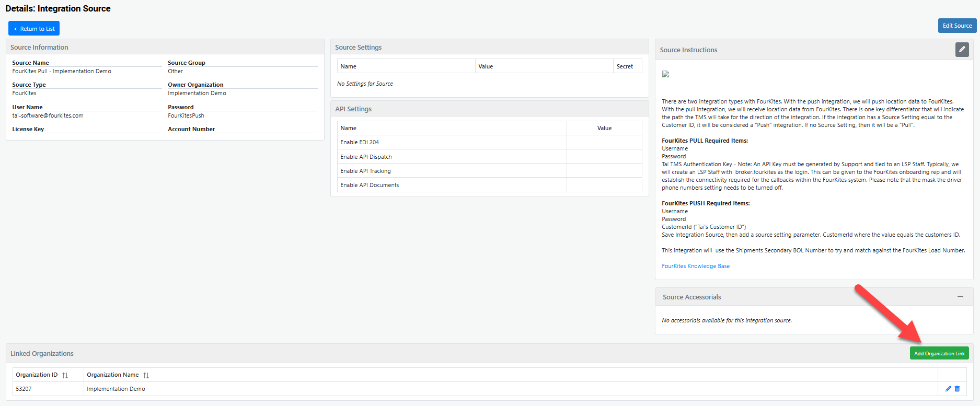Click the Linked Organizations panel title
Screen dimensions: 980x406
[x=42, y=353]
